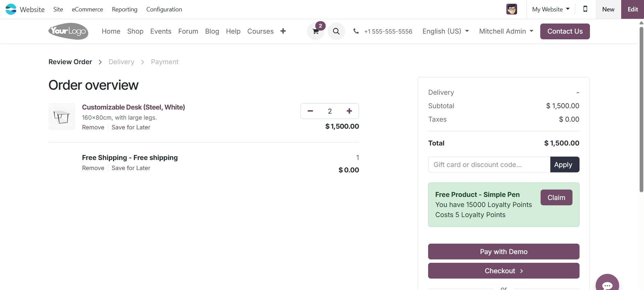Click the Contact Us button

click(565, 31)
